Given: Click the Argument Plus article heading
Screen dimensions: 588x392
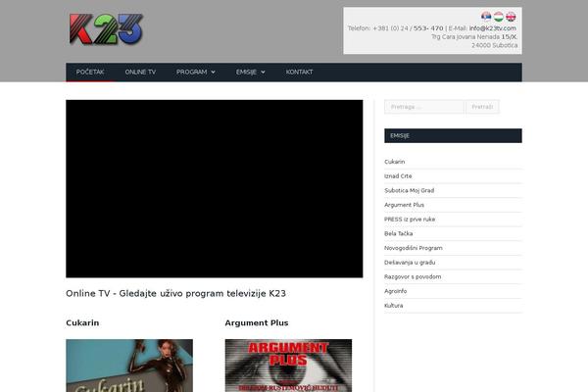Looking at the screenshot, I should (257, 323).
